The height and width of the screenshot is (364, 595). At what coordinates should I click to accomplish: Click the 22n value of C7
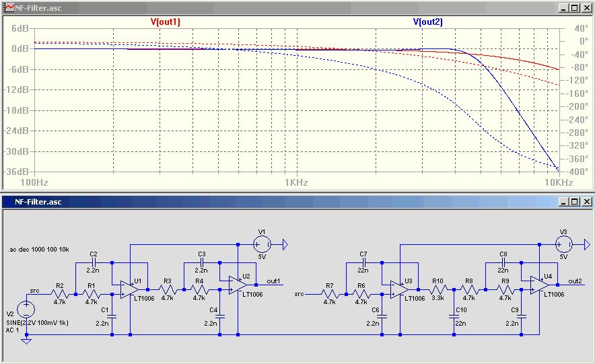(x=363, y=270)
